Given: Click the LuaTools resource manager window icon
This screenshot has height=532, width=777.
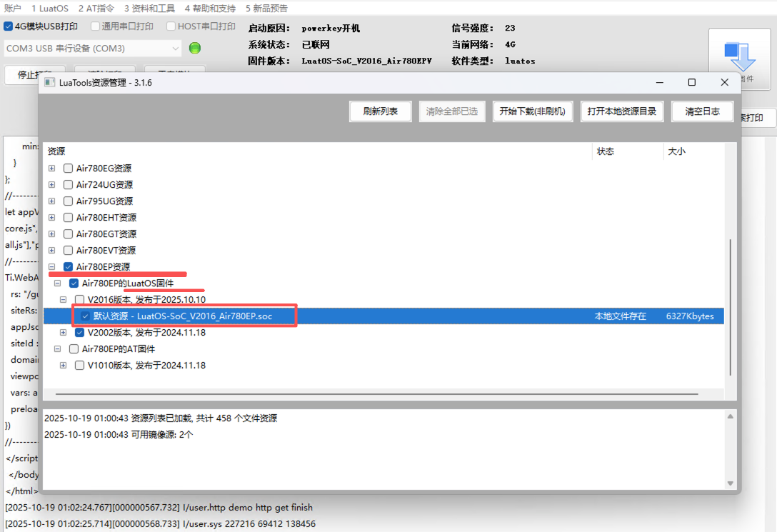Looking at the screenshot, I should pyautogui.click(x=50, y=82).
